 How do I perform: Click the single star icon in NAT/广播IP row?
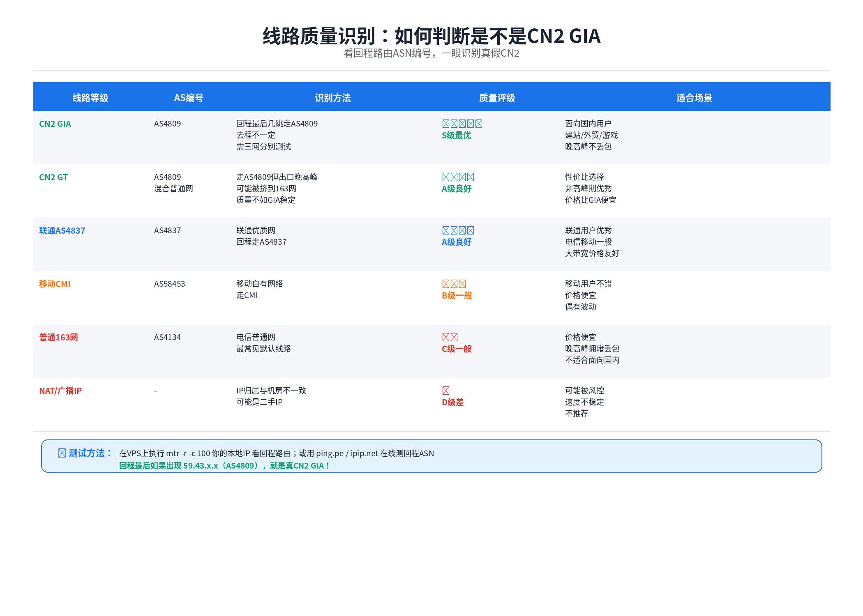(x=446, y=391)
